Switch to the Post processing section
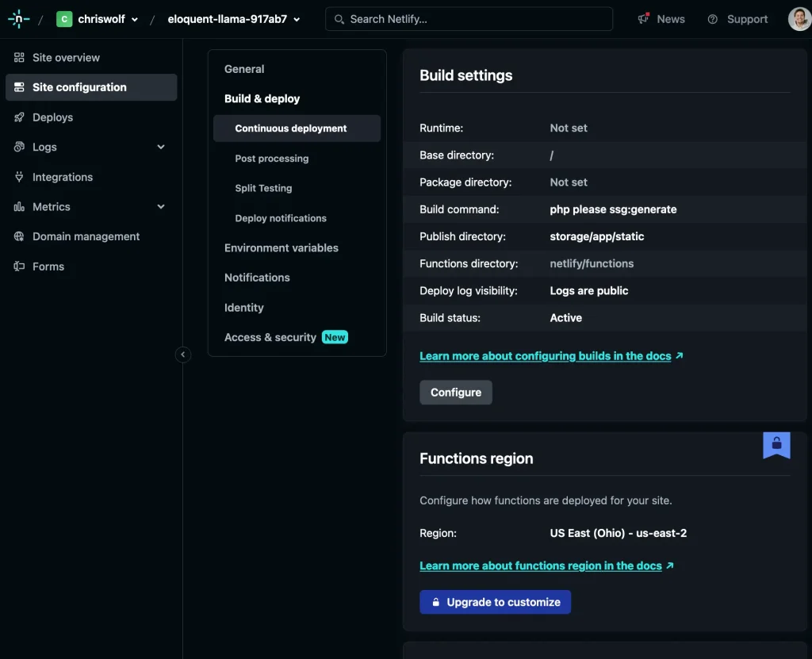This screenshot has height=659, width=812. click(271, 158)
